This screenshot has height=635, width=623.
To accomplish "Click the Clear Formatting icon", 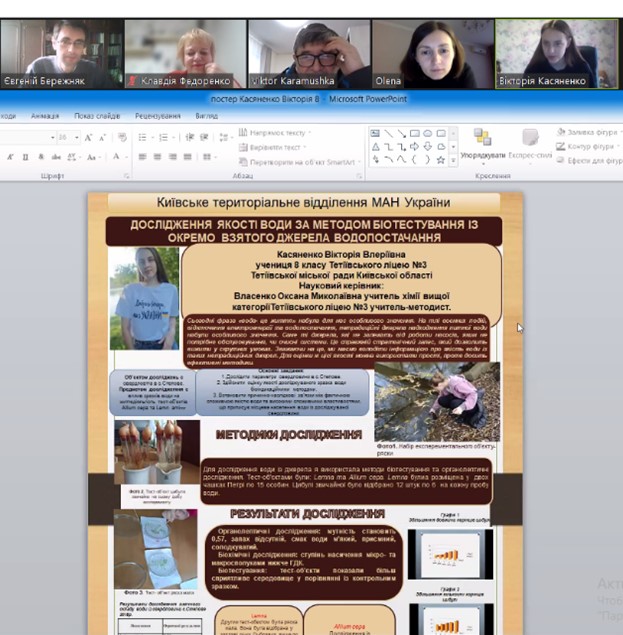I will (122, 138).
